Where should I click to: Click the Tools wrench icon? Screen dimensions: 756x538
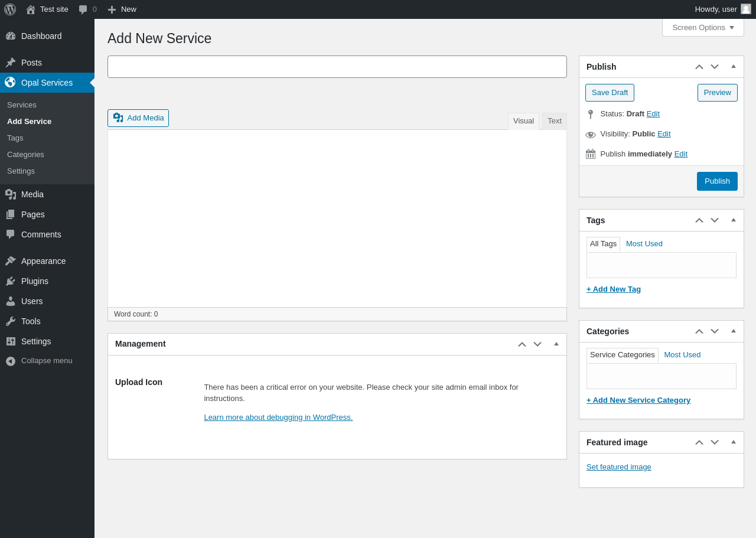[11, 321]
